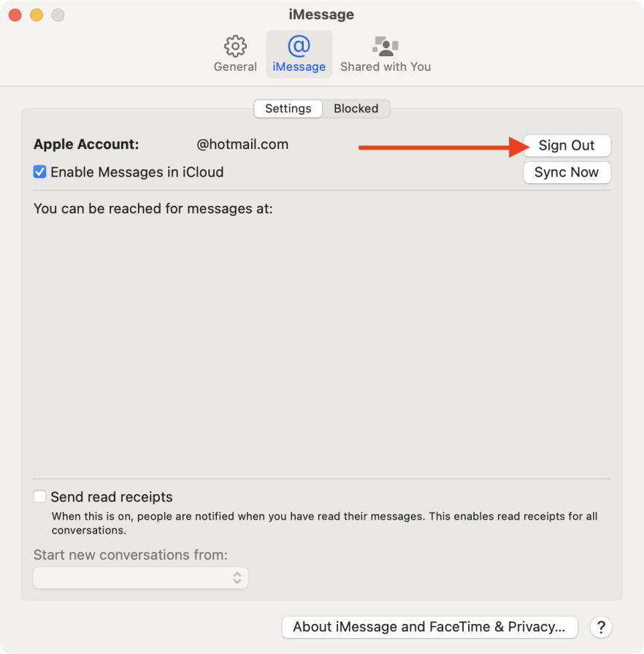Image resolution: width=644 pixels, height=654 pixels.
Task: Sign out of the Apple Account
Action: pyautogui.click(x=567, y=145)
